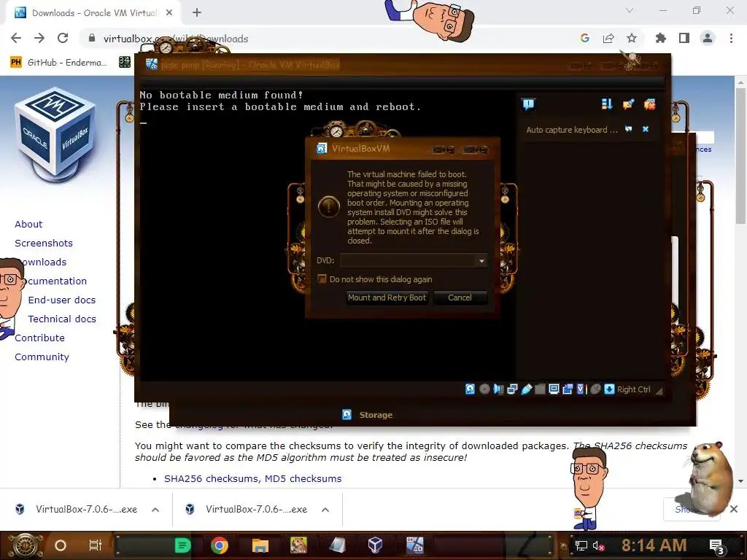The height and width of the screenshot is (560, 747).
Task: Dismiss the Auto capture keyboard notification
Action: pos(646,129)
